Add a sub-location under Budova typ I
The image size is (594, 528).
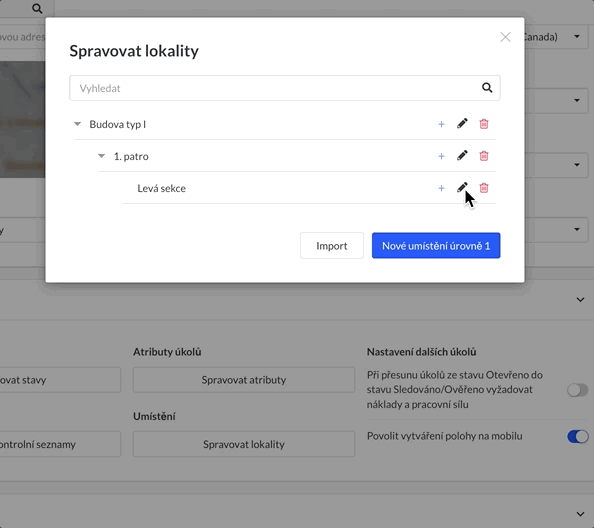441,124
